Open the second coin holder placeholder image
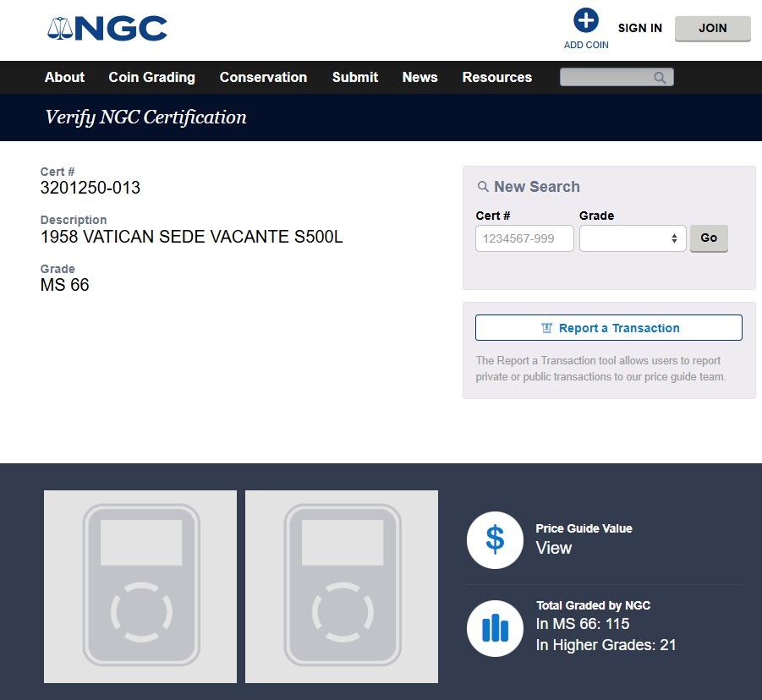The image size is (762, 700). pos(342,587)
